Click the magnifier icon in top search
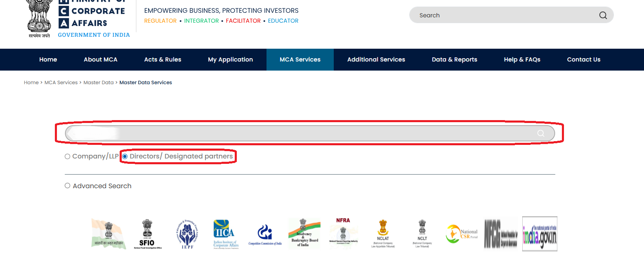644x279 pixels. (x=603, y=15)
